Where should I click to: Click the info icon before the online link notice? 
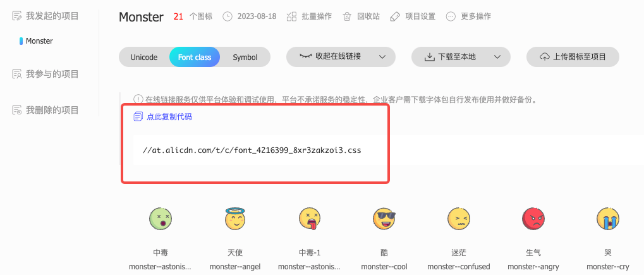(138, 99)
